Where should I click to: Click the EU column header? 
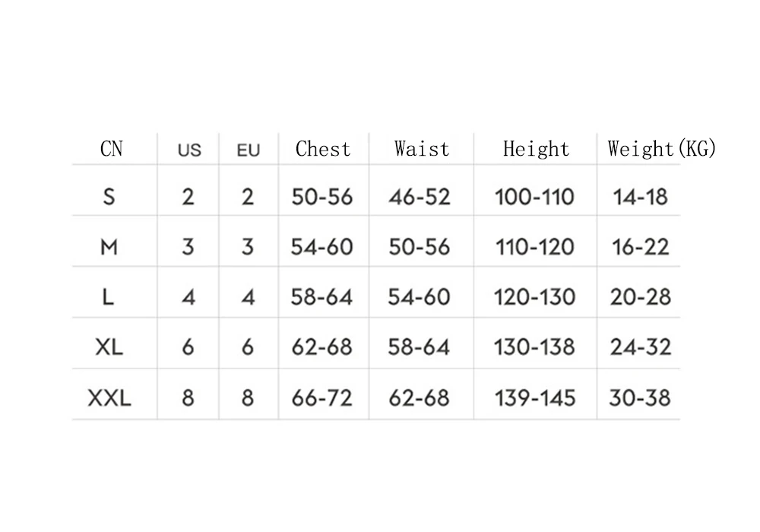(249, 150)
